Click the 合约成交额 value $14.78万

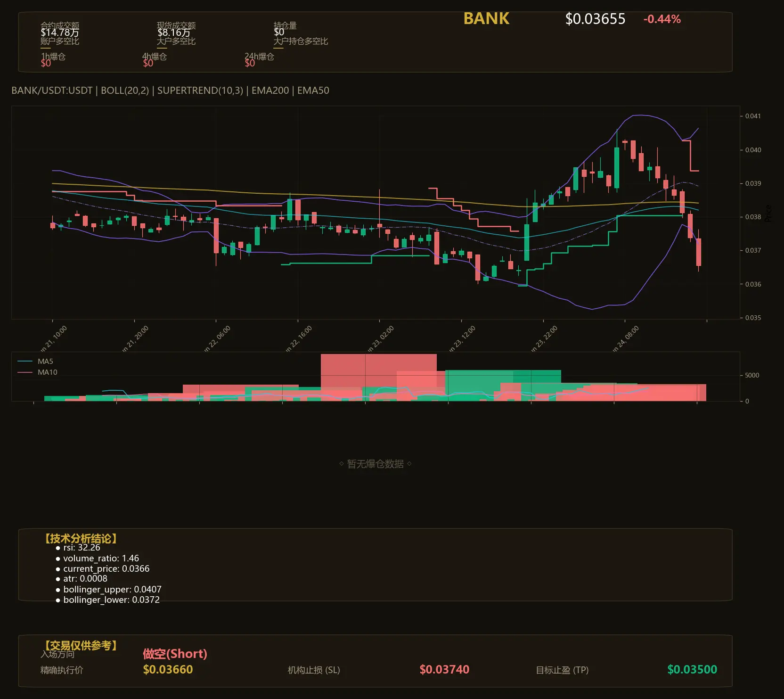click(60, 33)
